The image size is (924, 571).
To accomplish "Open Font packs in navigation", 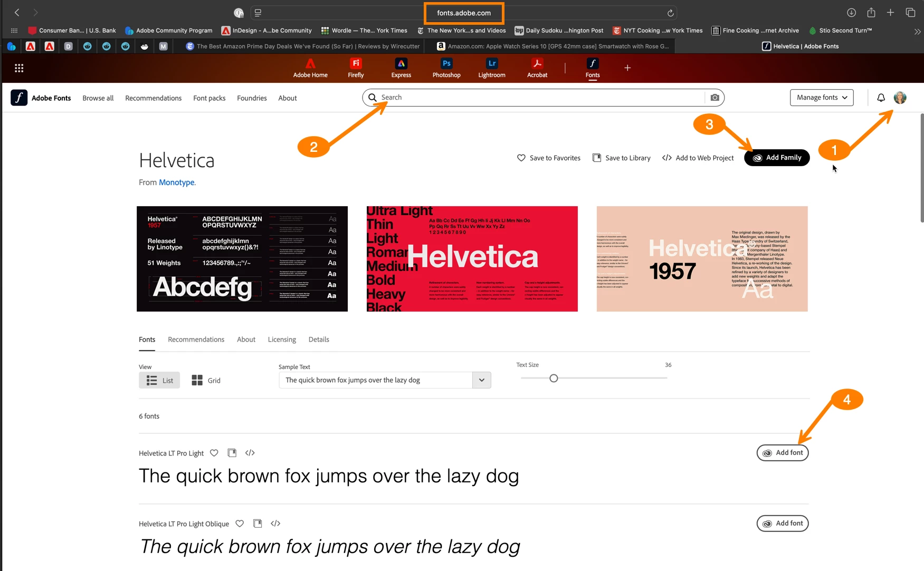I will (x=209, y=98).
